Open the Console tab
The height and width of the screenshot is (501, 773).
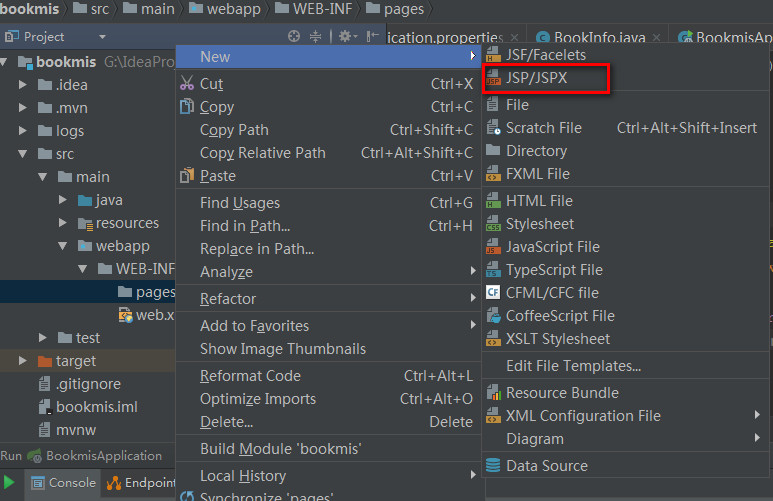(x=64, y=482)
